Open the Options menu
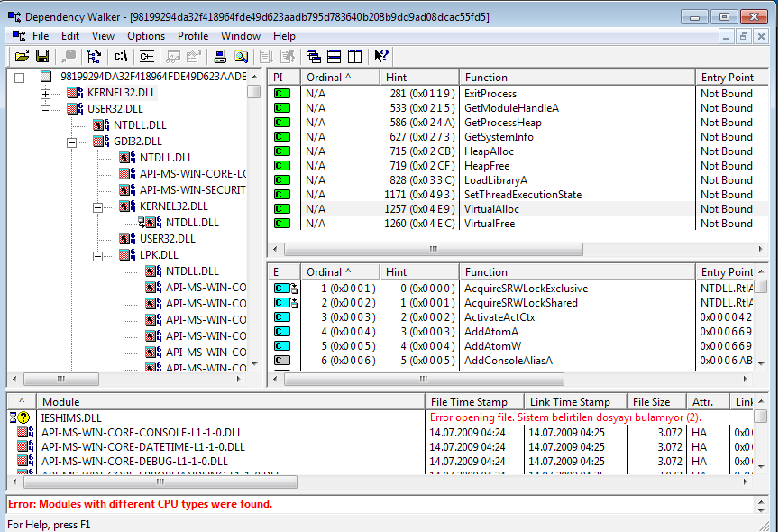The image size is (779, 532). point(145,36)
